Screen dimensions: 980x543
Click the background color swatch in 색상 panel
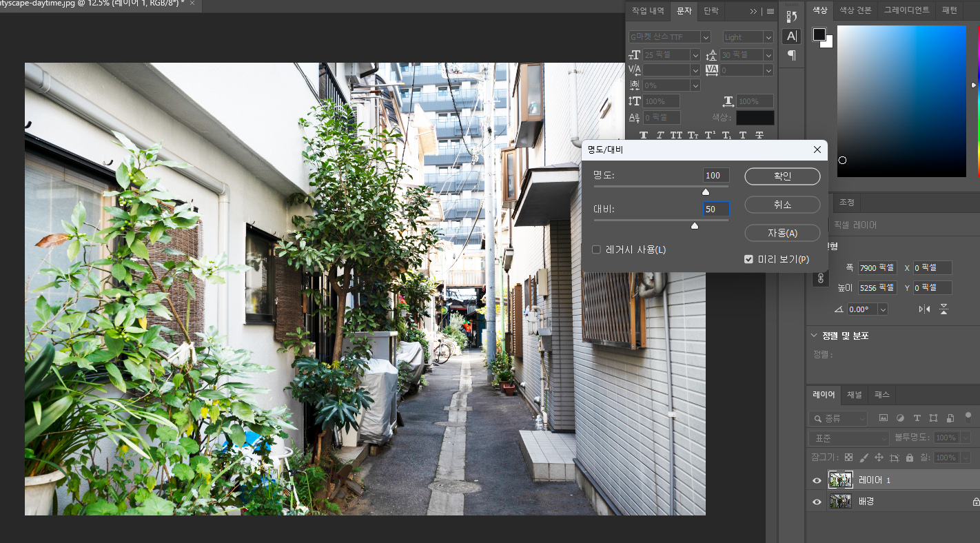[828, 43]
